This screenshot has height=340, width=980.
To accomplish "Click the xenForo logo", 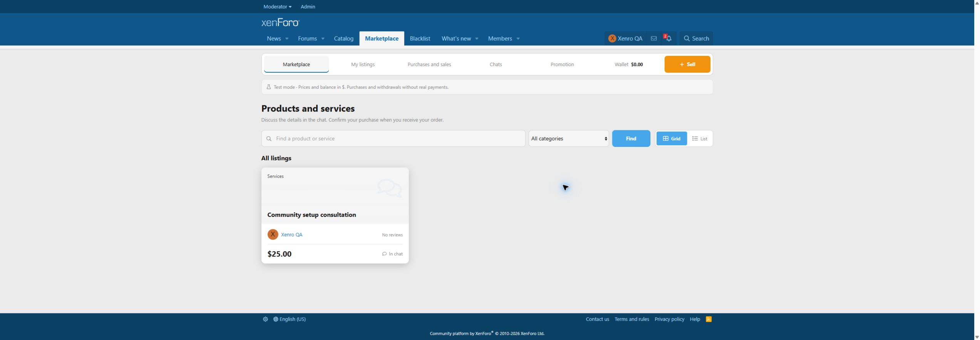I will coord(280,23).
